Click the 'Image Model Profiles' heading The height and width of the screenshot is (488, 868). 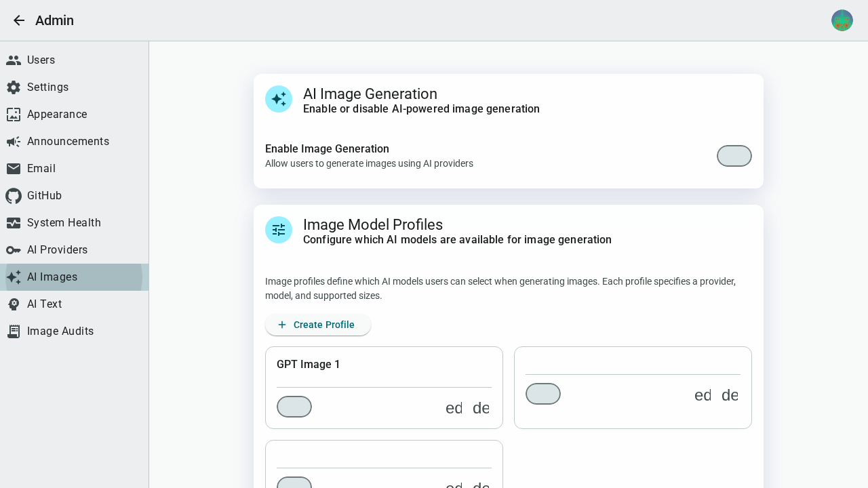pyautogui.click(x=373, y=224)
